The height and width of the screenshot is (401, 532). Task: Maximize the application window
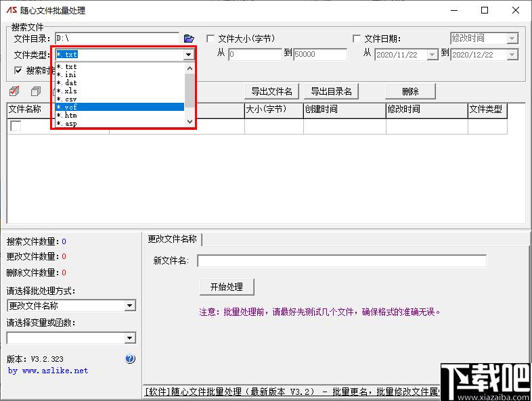[485, 10]
